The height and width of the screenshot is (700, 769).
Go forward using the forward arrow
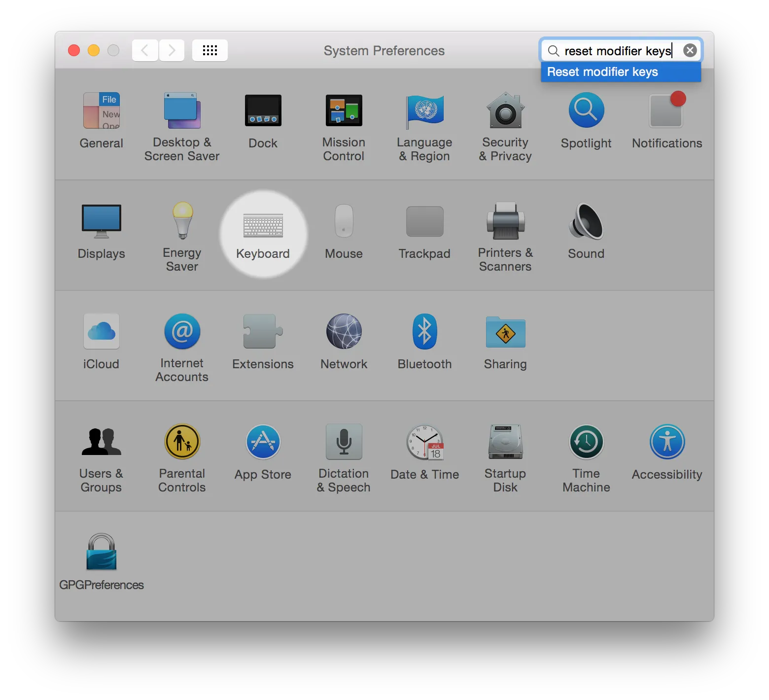[172, 50]
